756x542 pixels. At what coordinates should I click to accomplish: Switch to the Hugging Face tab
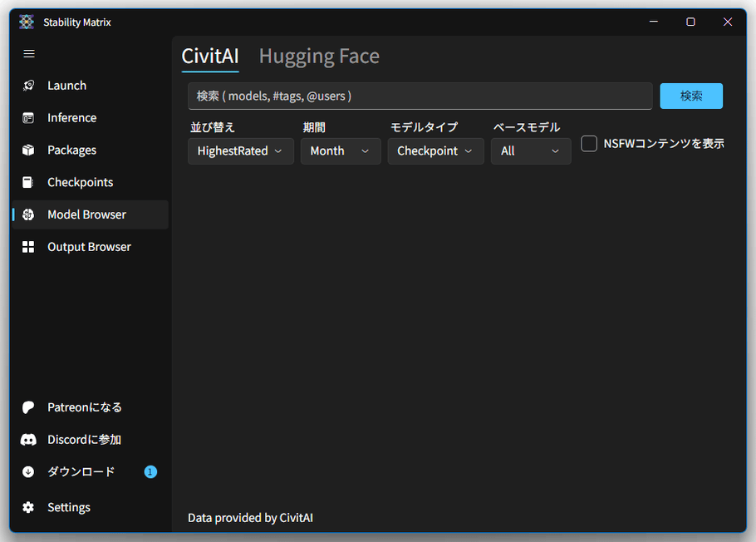[319, 57]
